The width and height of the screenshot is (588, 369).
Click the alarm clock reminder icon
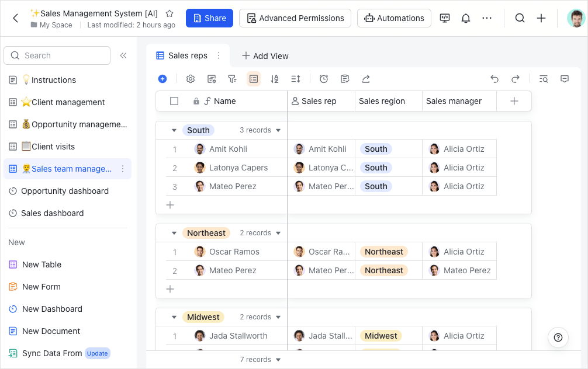(x=324, y=79)
